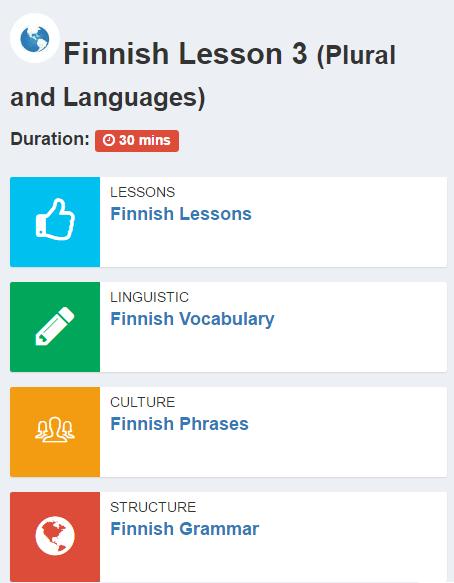The height and width of the screenshot is (583, 454).
Task: Select the white Finnish Phrases card area
Action: pyautogui.click(x=273, y=432)
